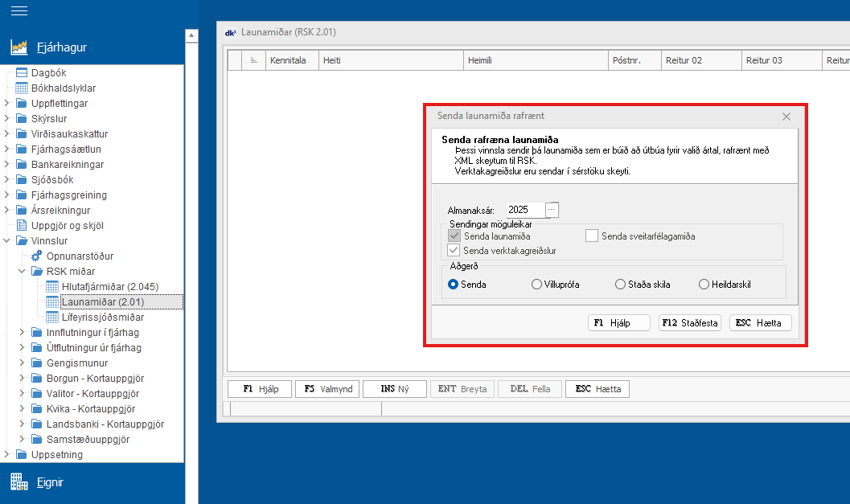Uncheck Senda verktakagreiðslur checkbox

454,251
